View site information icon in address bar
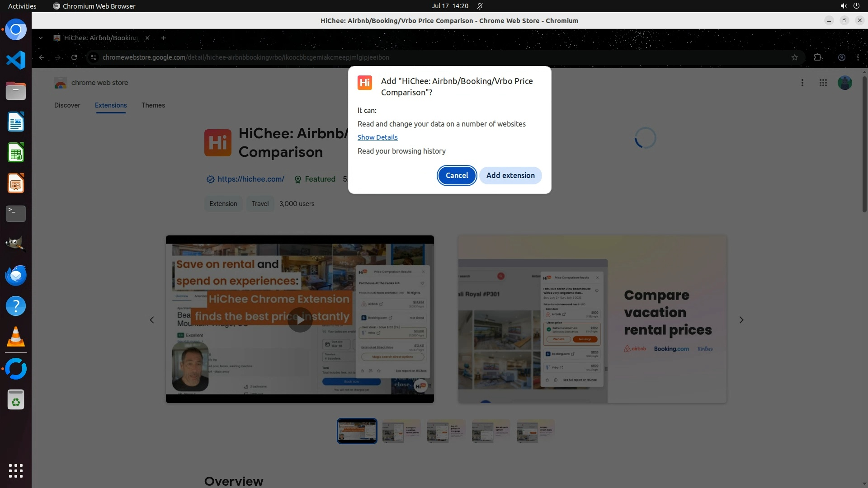This screenshot has width=868, height=488. [x=93, y=57]
